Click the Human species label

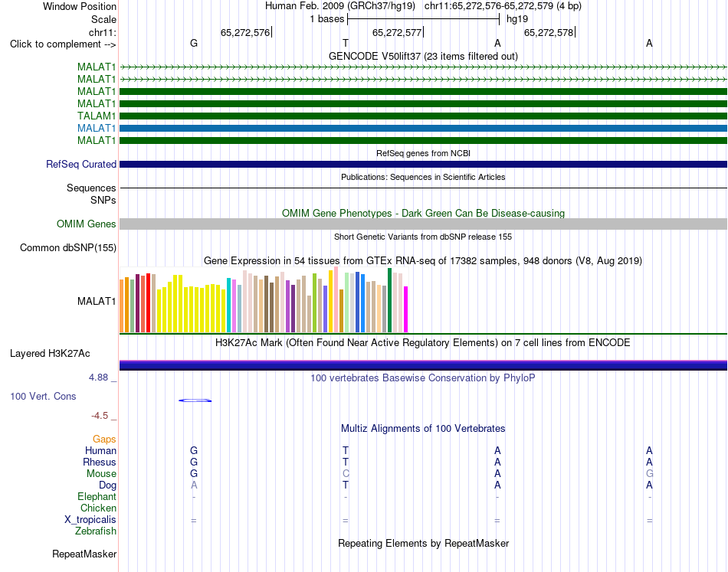pos(100,450)
